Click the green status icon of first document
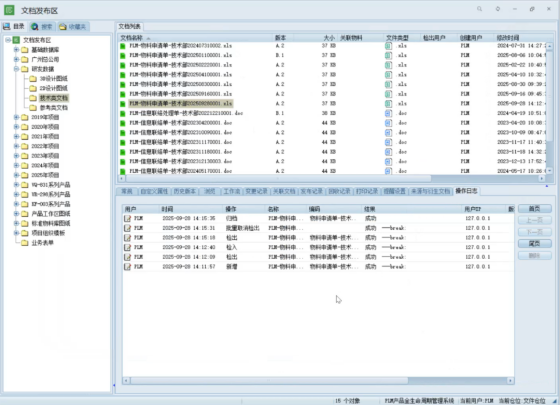 point(123,46)
